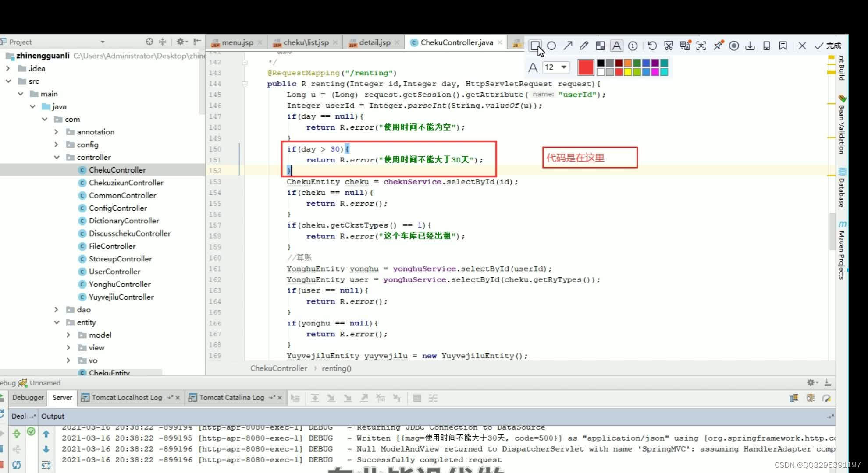The image size is (868, 473).
Task: Close the menu.jsp tab
Action: coord(260,42)
